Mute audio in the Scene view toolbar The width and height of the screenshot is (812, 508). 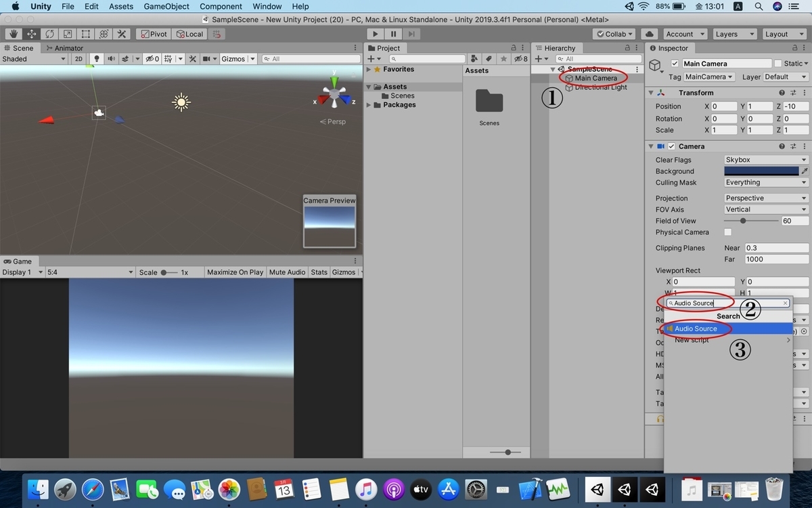coord(111,59)
